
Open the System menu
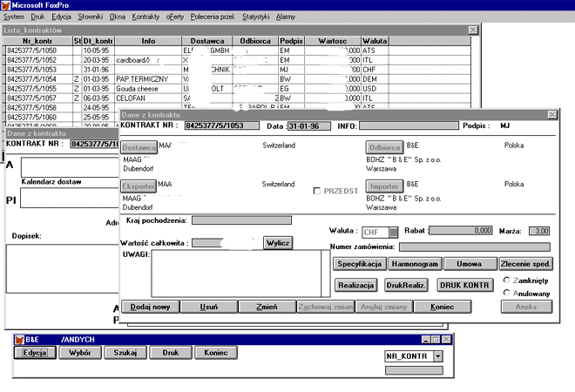coord(14,17)
